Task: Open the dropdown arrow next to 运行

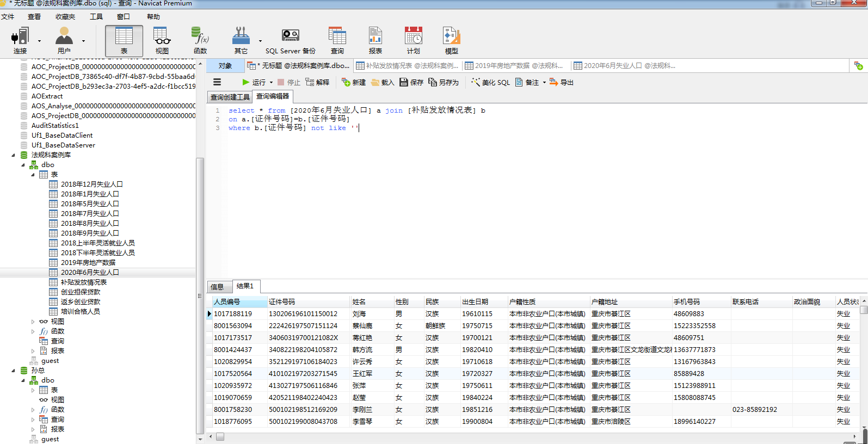Action: 271,83
